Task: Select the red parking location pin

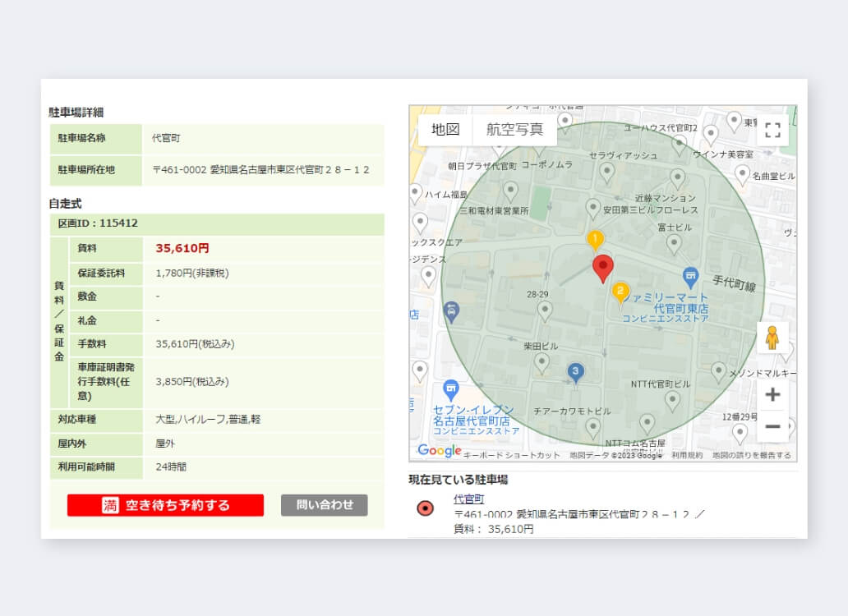Action: pos(603,268)
